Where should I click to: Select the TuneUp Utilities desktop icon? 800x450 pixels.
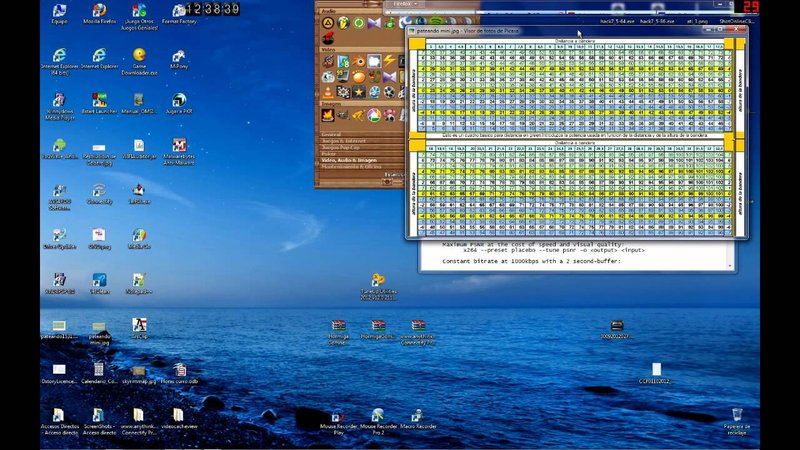(x=378, y=287)
